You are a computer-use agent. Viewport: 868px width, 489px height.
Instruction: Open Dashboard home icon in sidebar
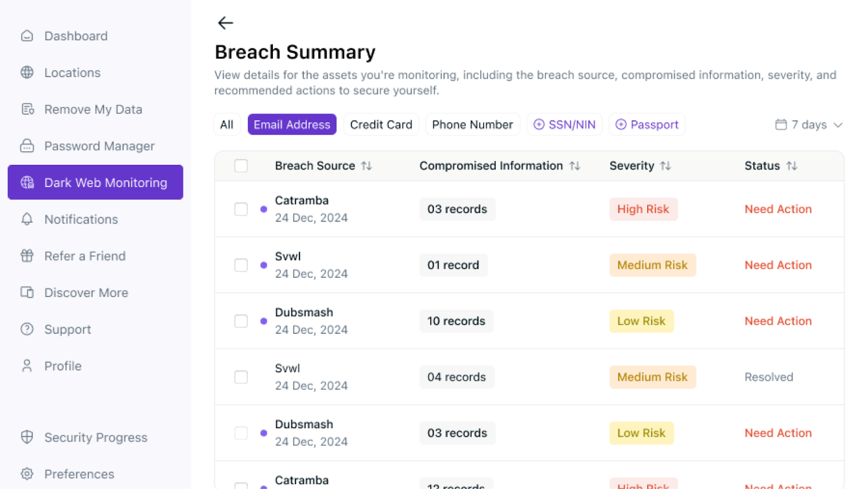[27, 36]
